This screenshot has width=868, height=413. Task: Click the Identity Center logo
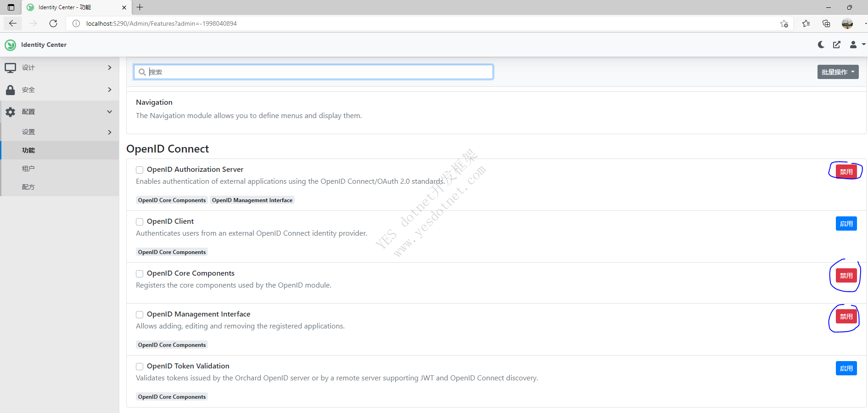pos(10,45)
